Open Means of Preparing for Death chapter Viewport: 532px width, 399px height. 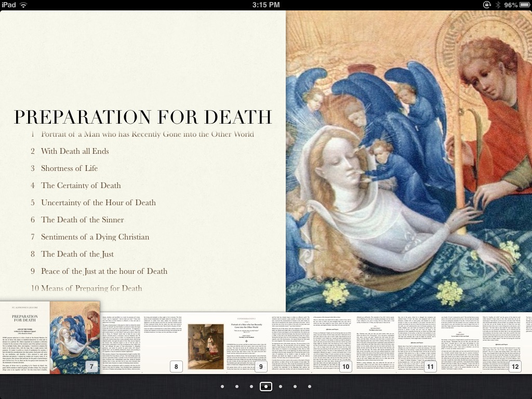tap(87, 288)
